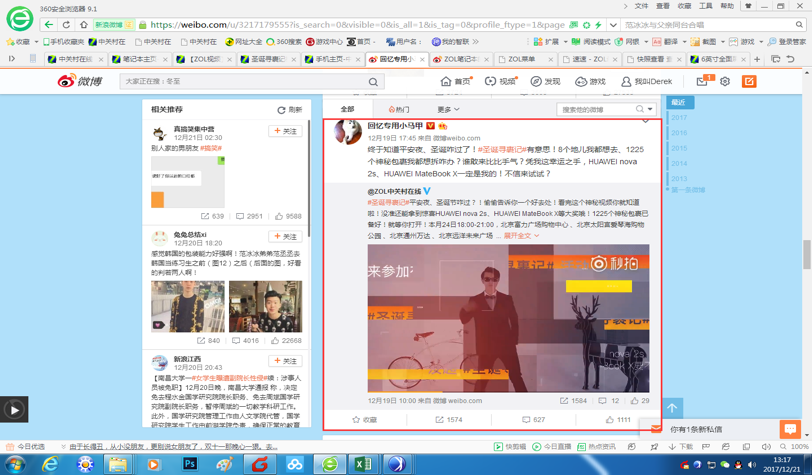Open the Weibo 视频 section

[500, 81]
